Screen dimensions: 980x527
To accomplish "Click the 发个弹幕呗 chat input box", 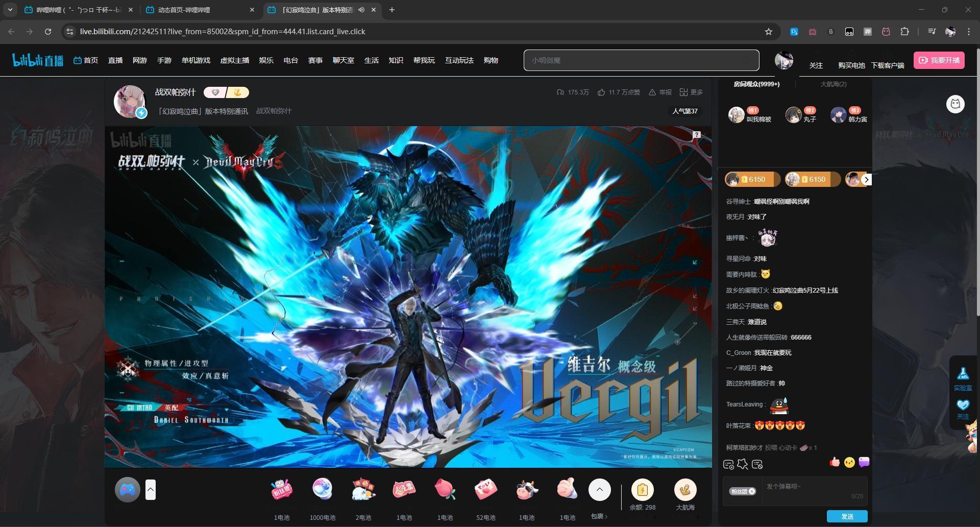I will pos(815,491).
